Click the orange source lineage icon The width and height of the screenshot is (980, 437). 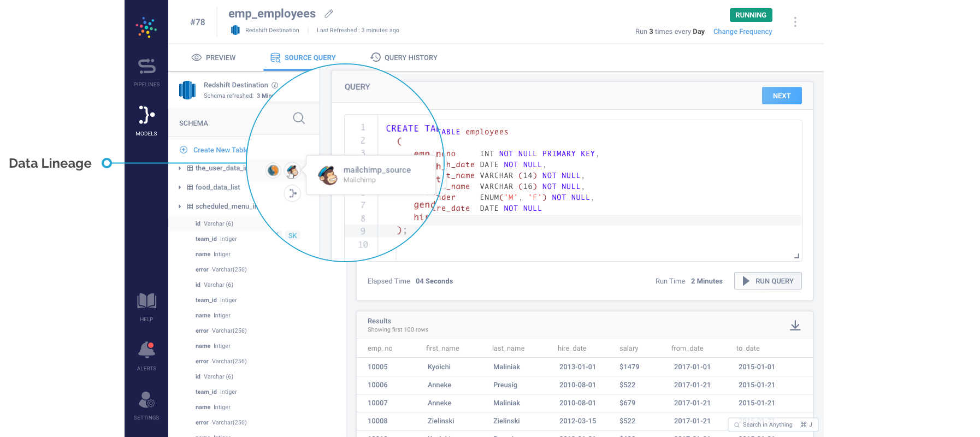click(x=273, y=170)
